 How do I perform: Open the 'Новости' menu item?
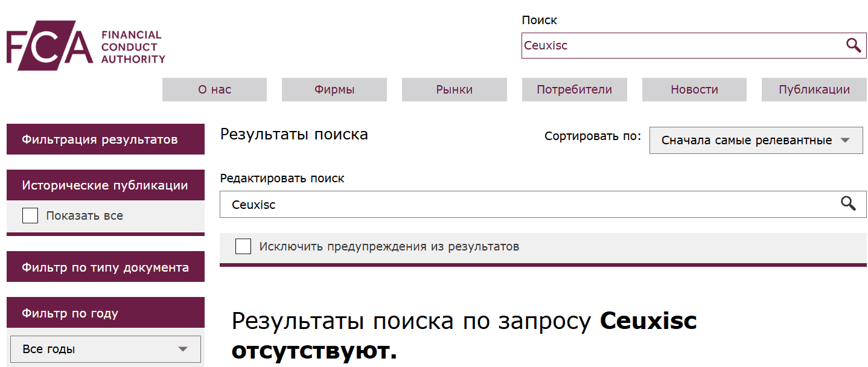coord(693,89)
